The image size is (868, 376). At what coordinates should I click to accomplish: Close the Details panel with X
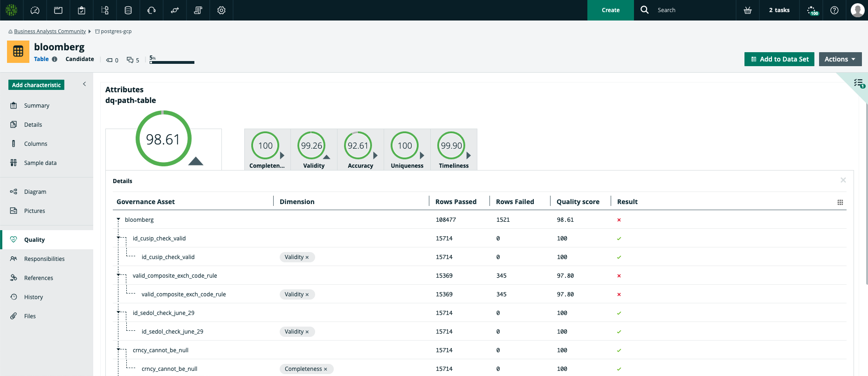point(843,180)
